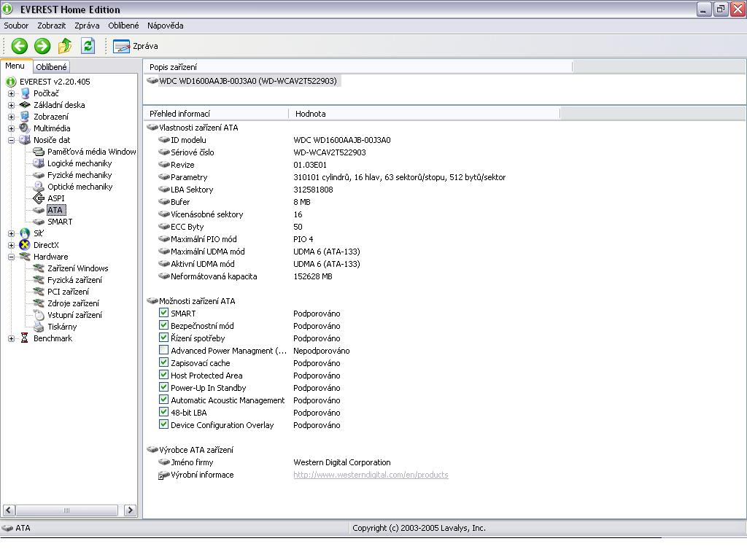The image size is (747, 560).
Task: Switch to the Oblíbené tab
Action: tap(51, 67)
